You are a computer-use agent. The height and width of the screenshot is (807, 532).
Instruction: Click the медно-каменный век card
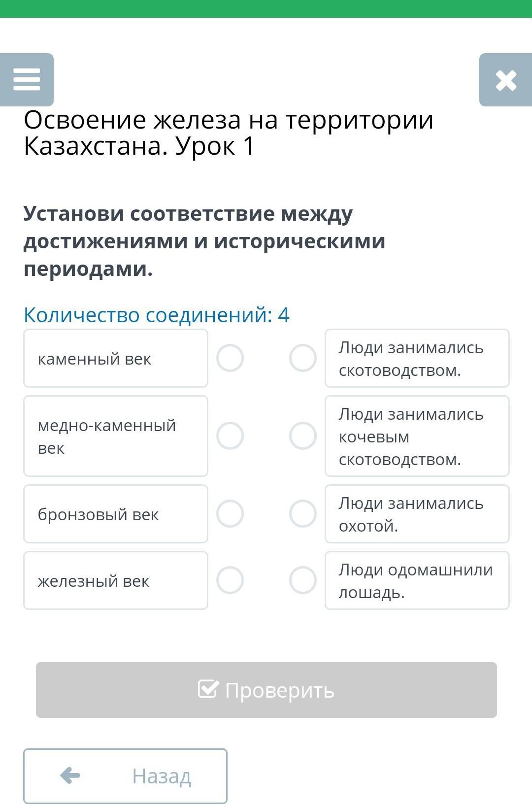(x=116, y=436)
